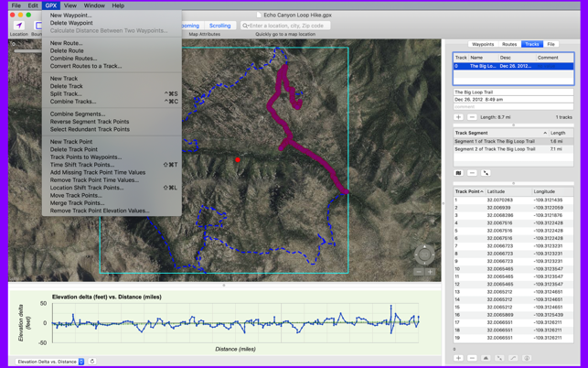Image resolution: width=588 pixels, height=368 pixels.
Task: Select Merge Track Points... menu item
Action: [x=112, y=203]
